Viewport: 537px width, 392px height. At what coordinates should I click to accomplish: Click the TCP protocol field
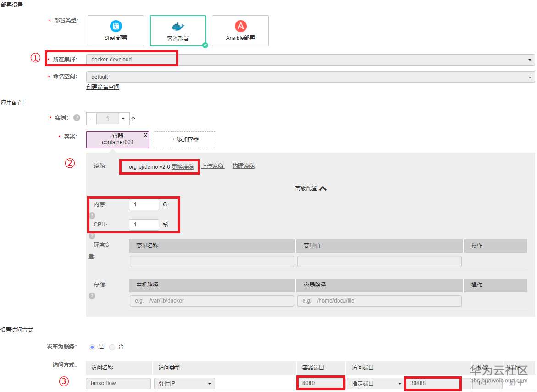(487, 383)
